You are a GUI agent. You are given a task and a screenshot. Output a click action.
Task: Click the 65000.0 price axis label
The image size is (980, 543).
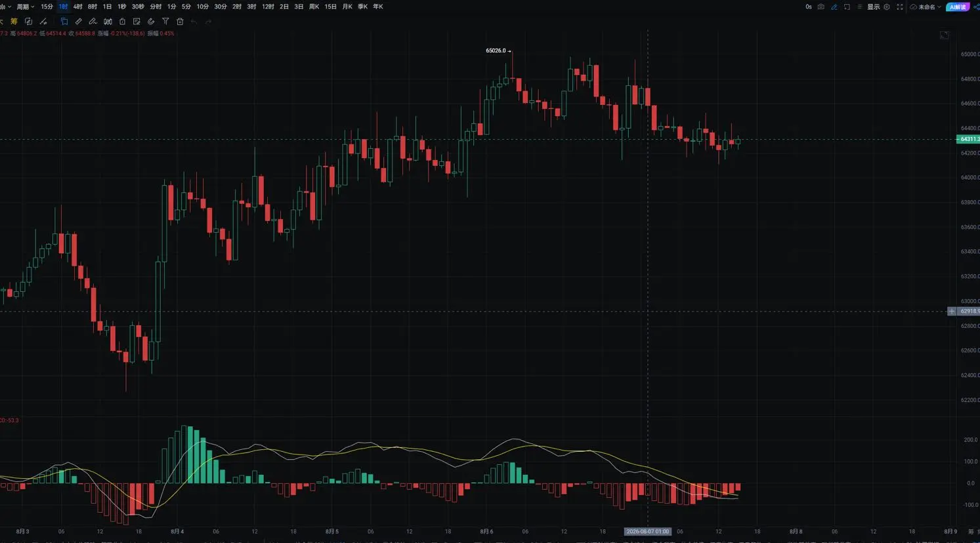point(969,54)
